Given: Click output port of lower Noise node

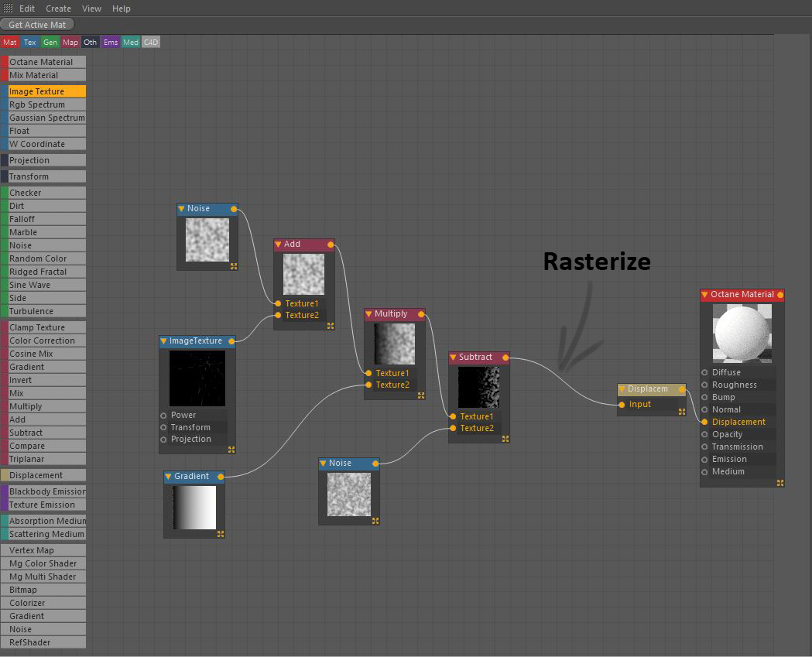Looking at the screenshot, I should pos(375,464).
